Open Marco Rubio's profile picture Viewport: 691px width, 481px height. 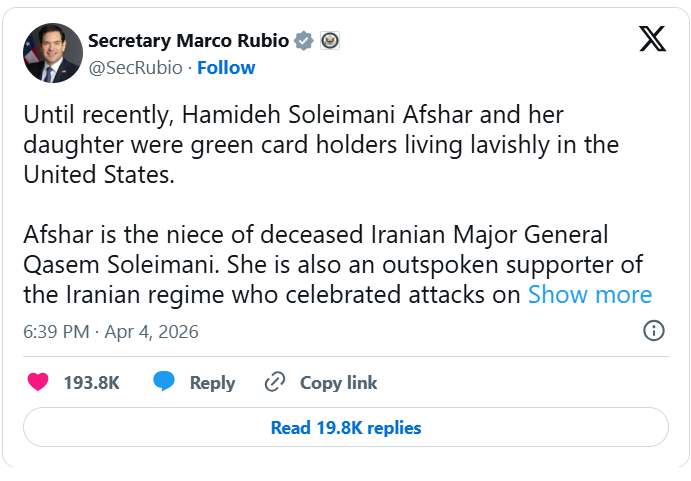click(x=52, y=52)
